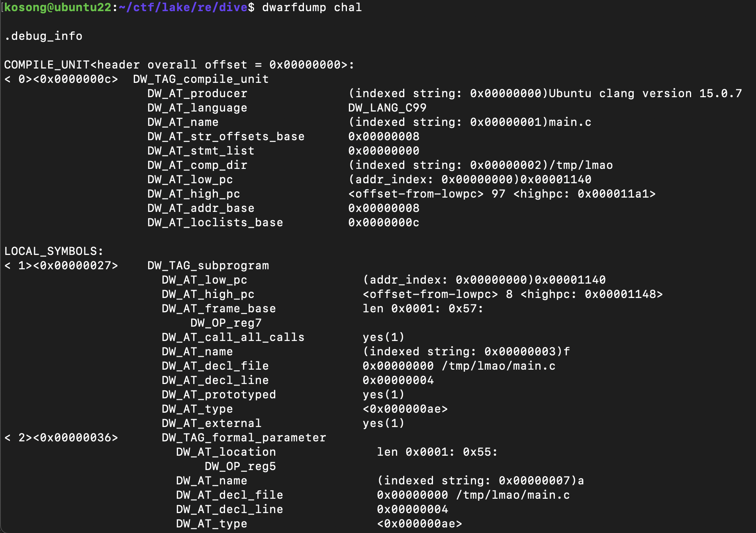Viewport: 756px width, 533px height.
Task: Click the subprogram's DW_AT_prototyped attribute
Action: [219, 395]
